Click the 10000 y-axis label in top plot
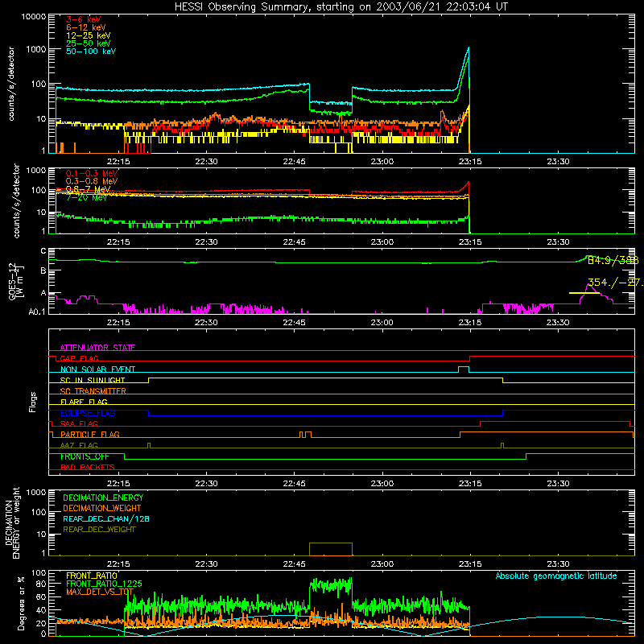644x644 pixels. [x=34, y=17]
